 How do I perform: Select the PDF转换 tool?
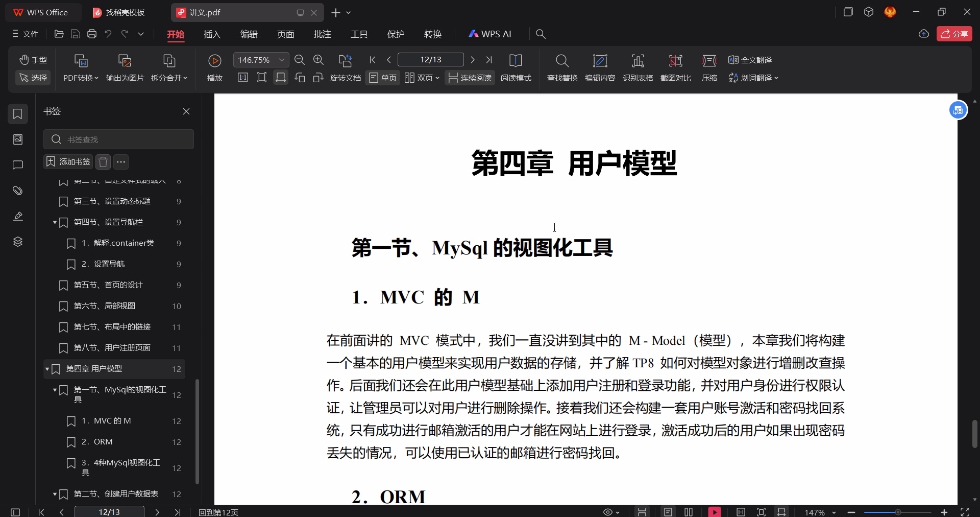click(x=80, y=68)
